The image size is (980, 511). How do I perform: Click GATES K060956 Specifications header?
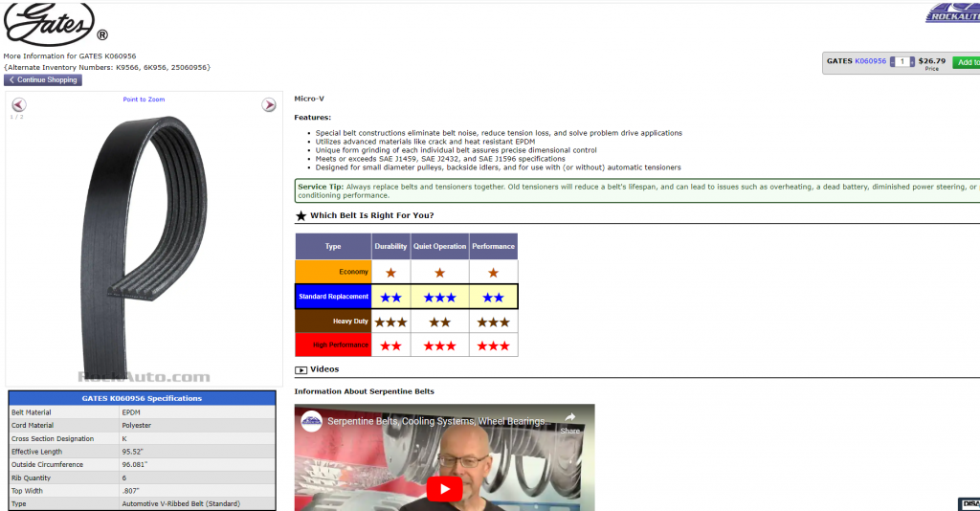[142, 398]
